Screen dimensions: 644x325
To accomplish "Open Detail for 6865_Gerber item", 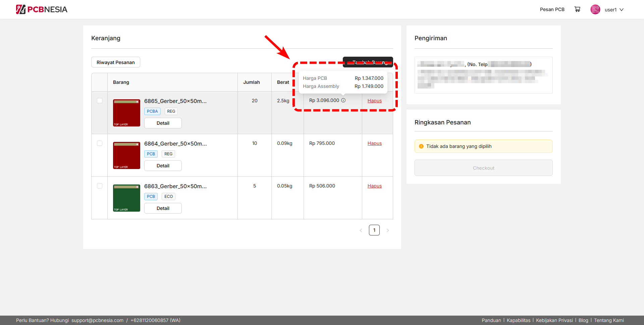I will point(163,123).
